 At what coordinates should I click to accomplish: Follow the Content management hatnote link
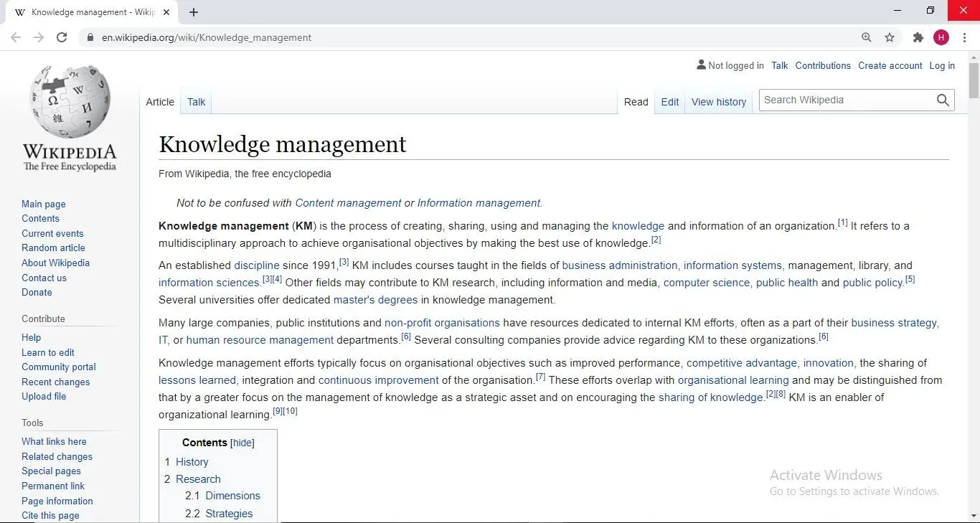point(348,203)
